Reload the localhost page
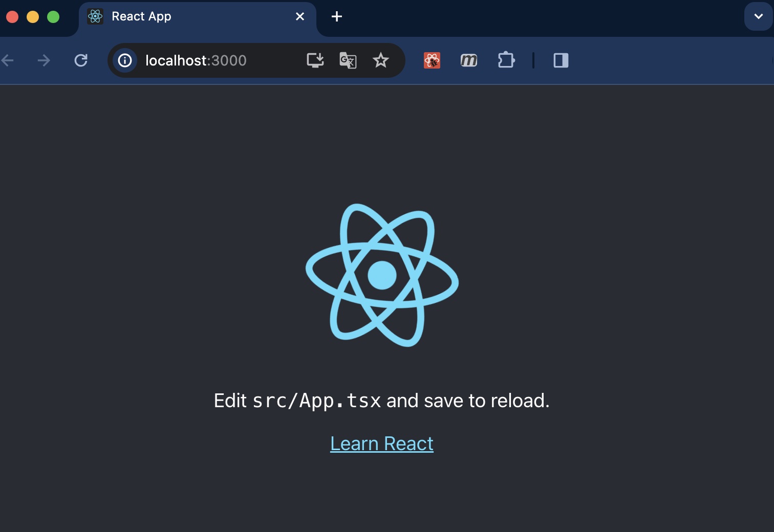Viewport: 774px width, 532px height. (x=81, y=60)
